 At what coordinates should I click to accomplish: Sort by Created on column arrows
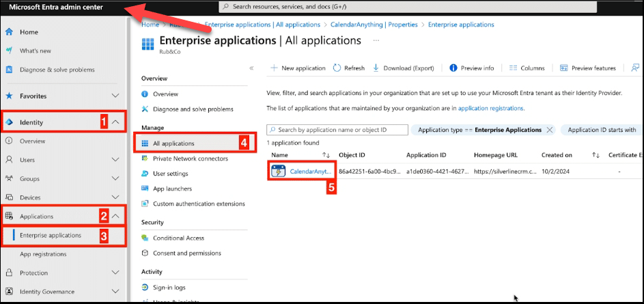coord(596,155)
